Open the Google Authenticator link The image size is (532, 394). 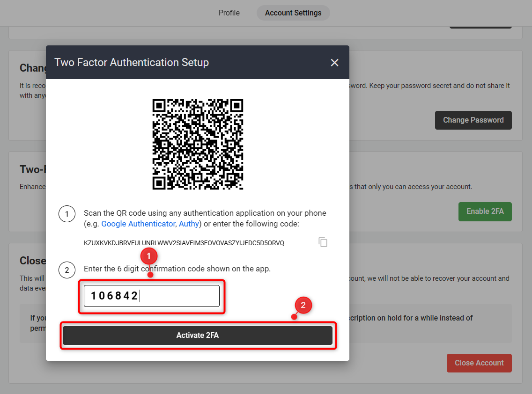click(x=138, y=224)
